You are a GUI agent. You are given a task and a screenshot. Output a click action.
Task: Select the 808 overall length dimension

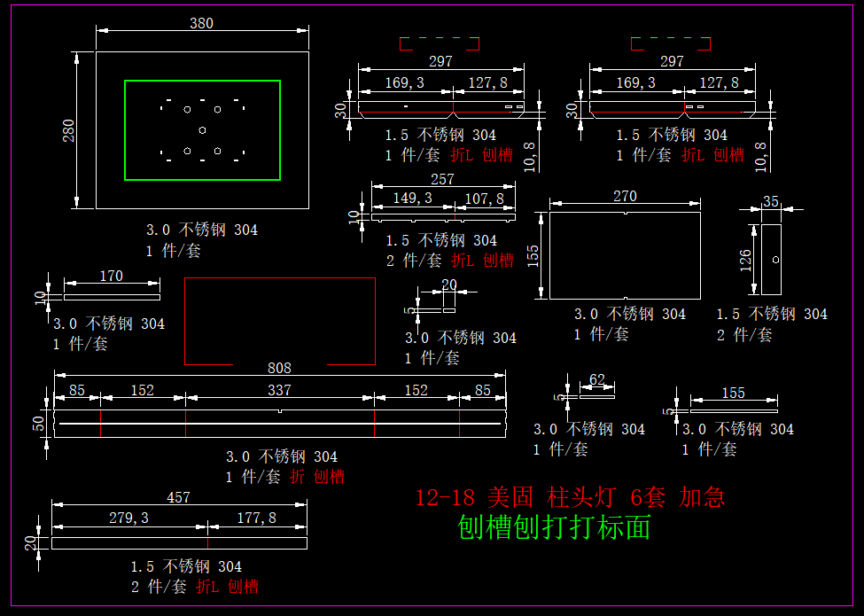point(279,368)
